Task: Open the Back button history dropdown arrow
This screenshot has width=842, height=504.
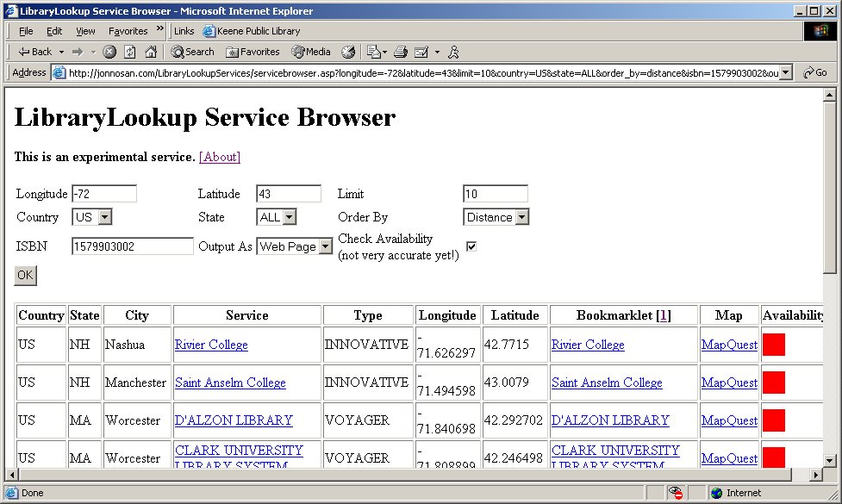Action: point(61,52)
